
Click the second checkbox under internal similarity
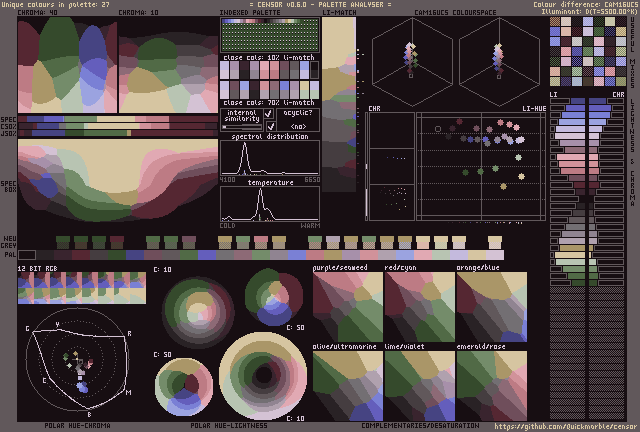pos(269,127)
